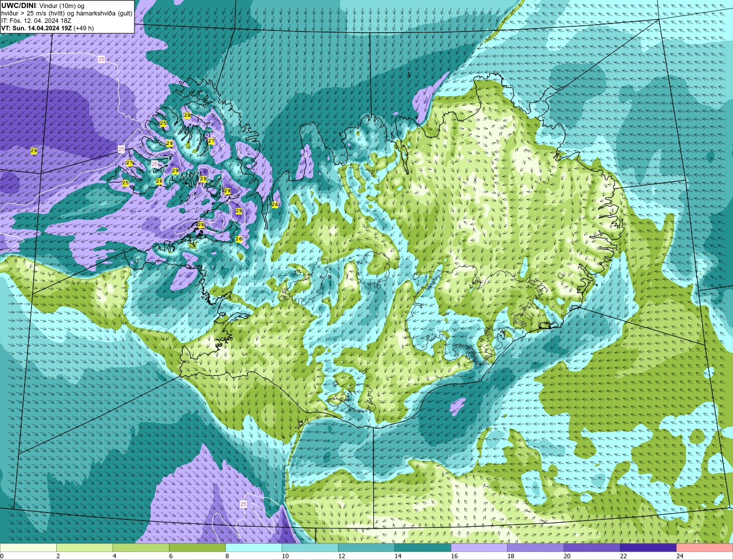733x560 pixels.
Task: Click 'Vindur (10m) og' in the title box
Action: pos(62,5)
